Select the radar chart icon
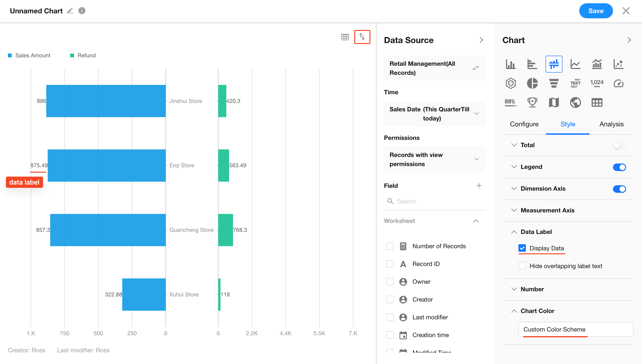642x364 pixels. coord(511,83)
